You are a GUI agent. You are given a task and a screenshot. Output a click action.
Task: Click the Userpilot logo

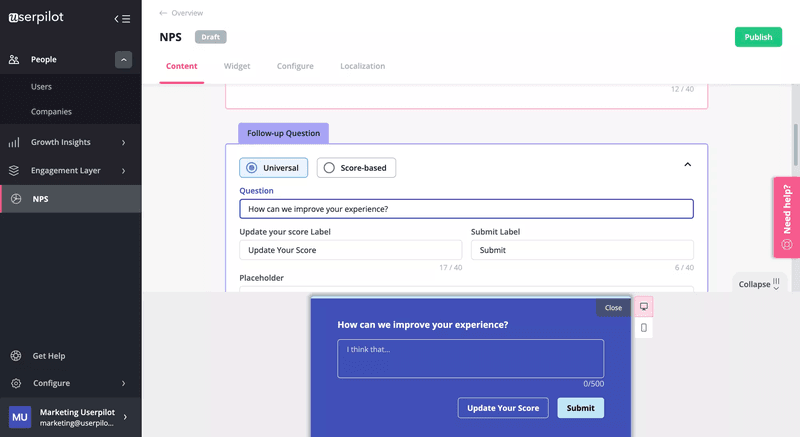pos(36,17)
